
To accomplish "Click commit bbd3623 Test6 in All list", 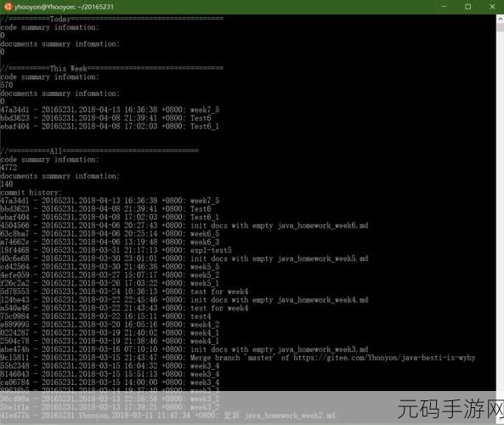I will tap(105, 209).
